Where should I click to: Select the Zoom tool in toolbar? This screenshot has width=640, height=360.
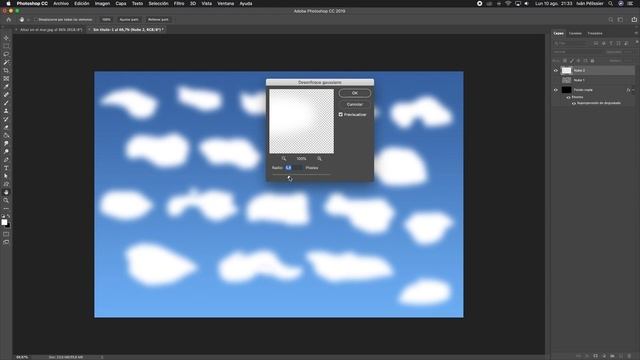(x=6, y=200)
